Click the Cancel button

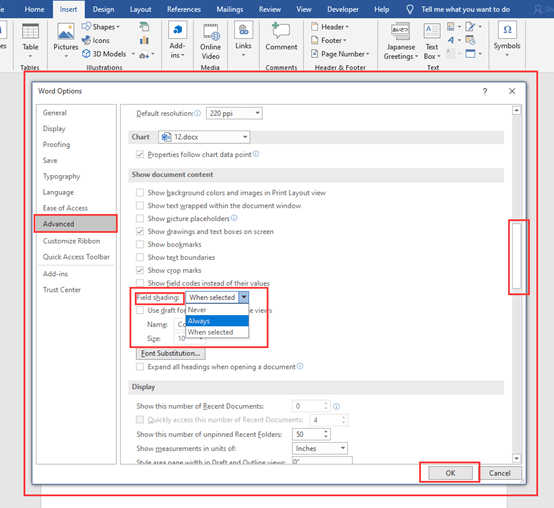point(499,473)
